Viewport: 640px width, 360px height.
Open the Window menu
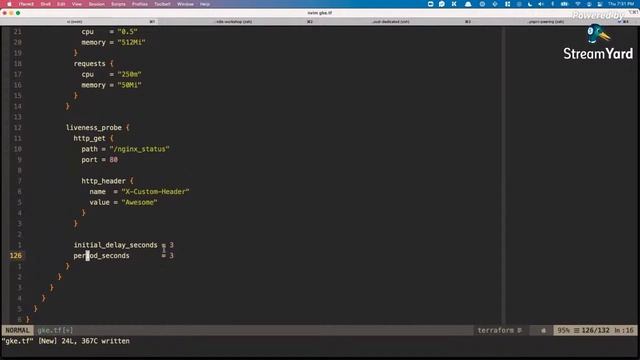(x=185, y=4)
